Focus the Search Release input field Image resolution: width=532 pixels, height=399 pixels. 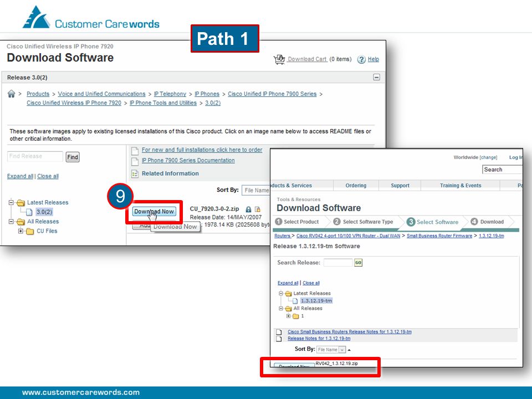pos(338,263)
